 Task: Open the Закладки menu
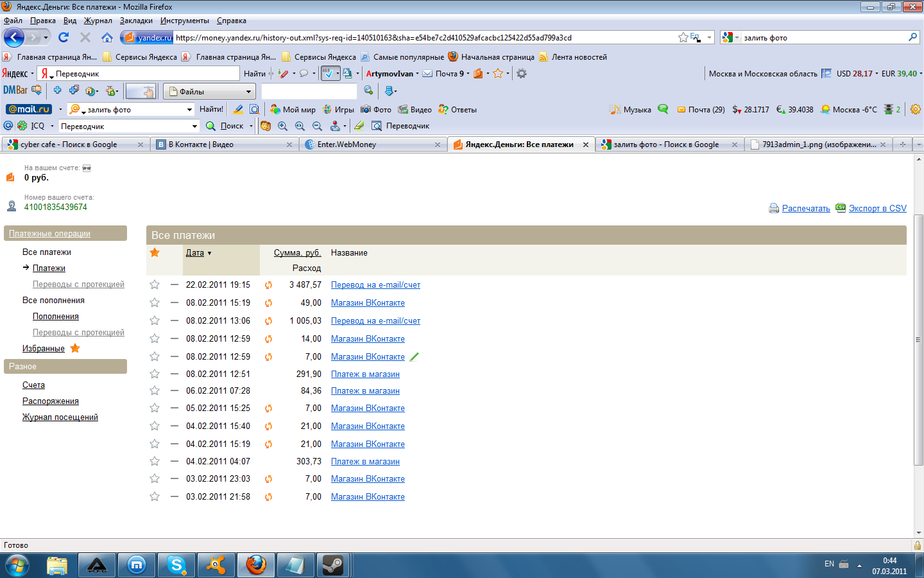(x=136, y=21)
